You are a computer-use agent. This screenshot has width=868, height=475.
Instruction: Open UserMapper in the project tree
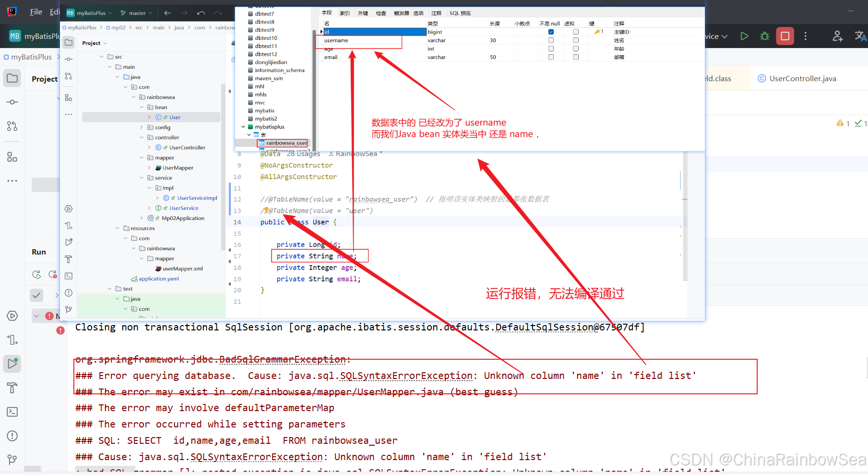point(178,168)
